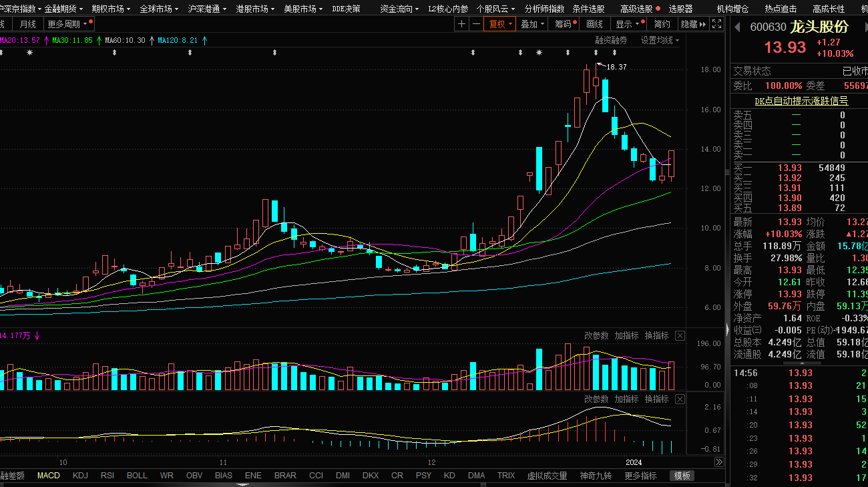Open the 热点追击 menu item
Image resolution: width=868 pixels, height=487 pixels.
781,9
